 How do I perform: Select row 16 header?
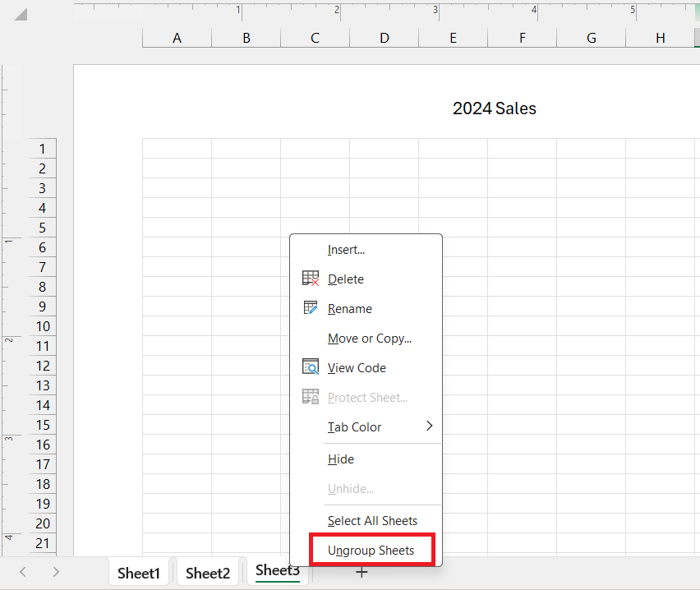tap(43, 445)
